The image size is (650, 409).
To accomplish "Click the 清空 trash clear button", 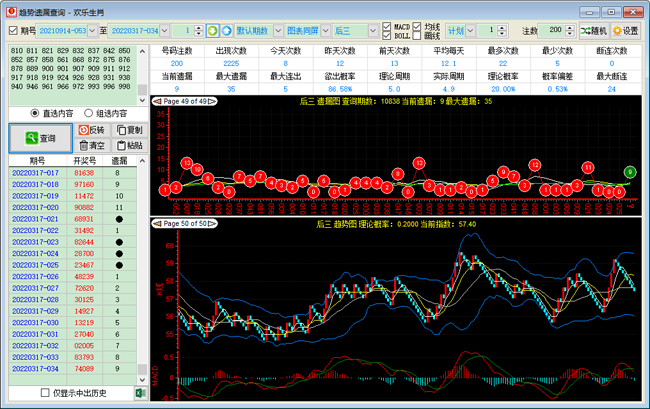I will (92, 145).
